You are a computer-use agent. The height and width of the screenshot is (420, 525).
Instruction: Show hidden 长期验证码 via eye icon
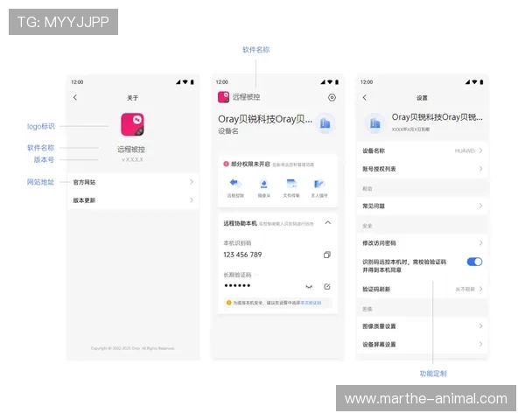[308, 286]
